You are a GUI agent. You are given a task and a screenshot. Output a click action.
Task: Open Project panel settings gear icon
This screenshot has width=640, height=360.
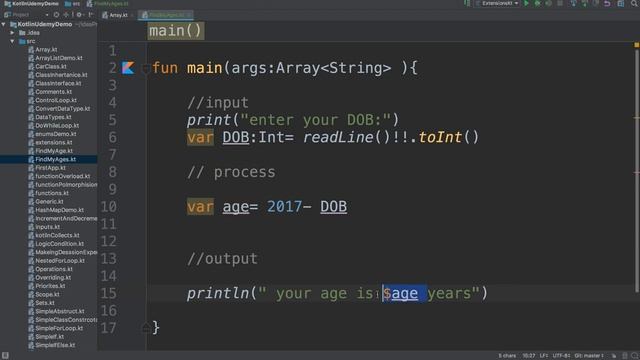tap(79, 15)
